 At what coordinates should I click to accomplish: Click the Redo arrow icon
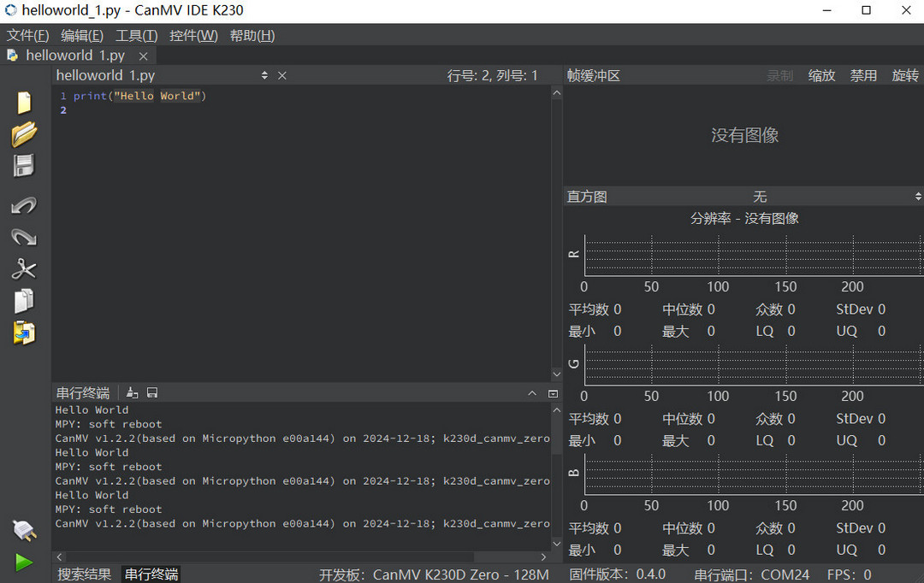[x=24, y=237]
